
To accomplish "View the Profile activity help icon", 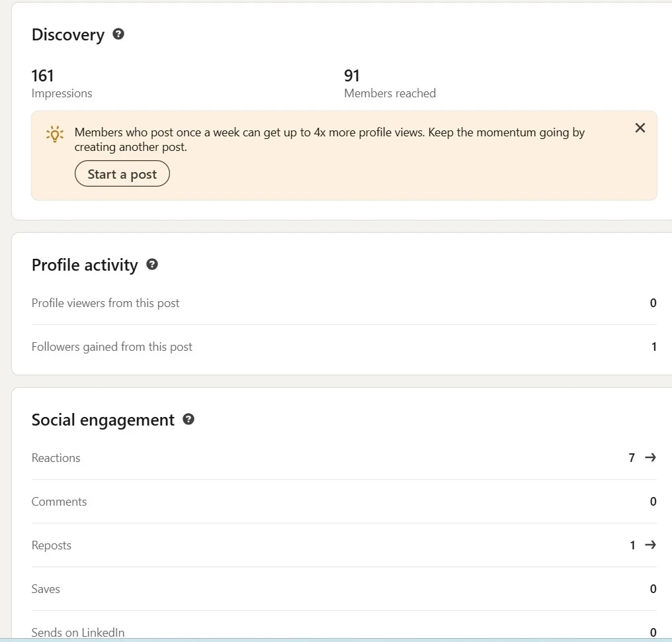I will pos(151,264).
